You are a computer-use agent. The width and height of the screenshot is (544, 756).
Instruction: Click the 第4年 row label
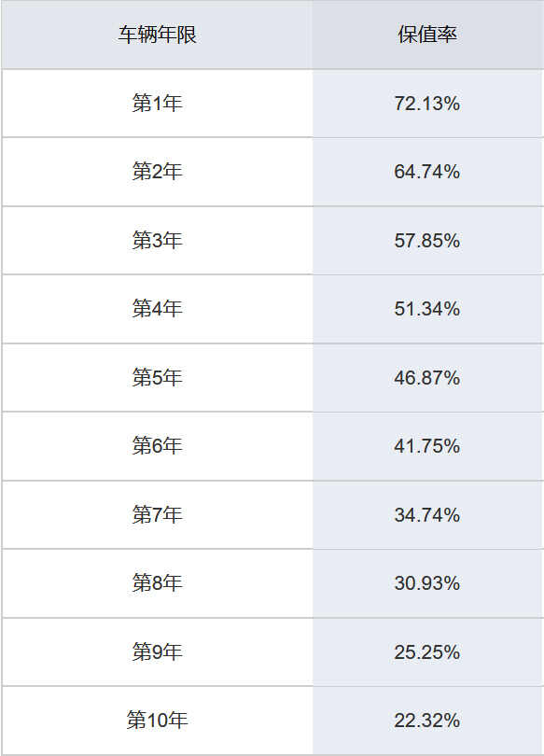157,309
